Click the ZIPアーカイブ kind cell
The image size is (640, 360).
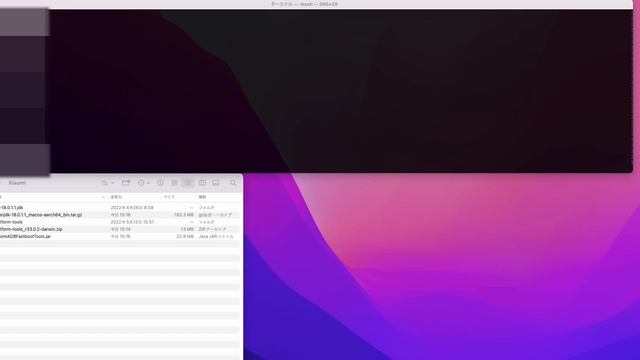pos(212,229)
